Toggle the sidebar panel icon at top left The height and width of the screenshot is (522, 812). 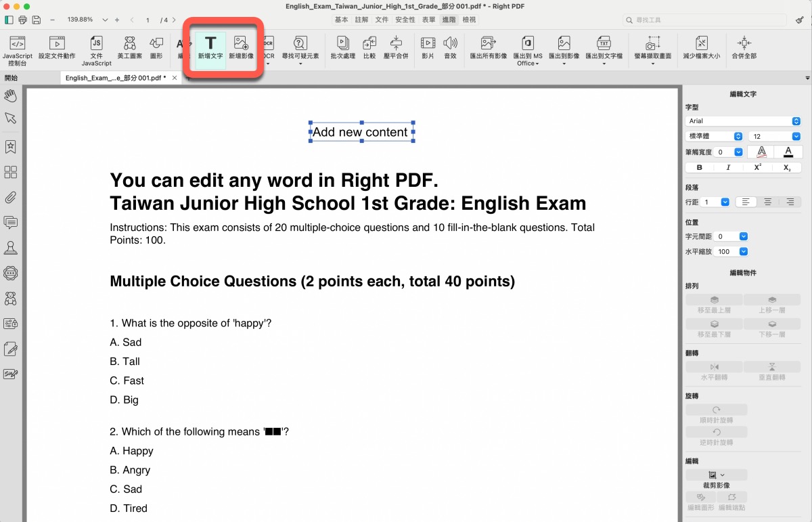tap(9, 20)
